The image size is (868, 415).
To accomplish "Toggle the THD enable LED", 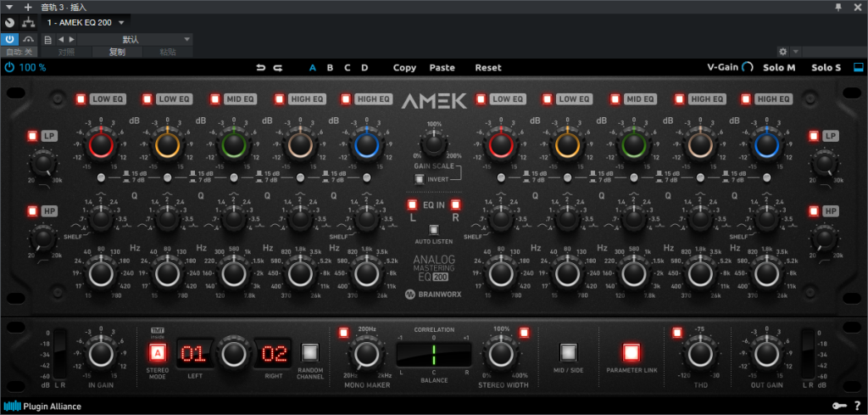I will [677, 333].
